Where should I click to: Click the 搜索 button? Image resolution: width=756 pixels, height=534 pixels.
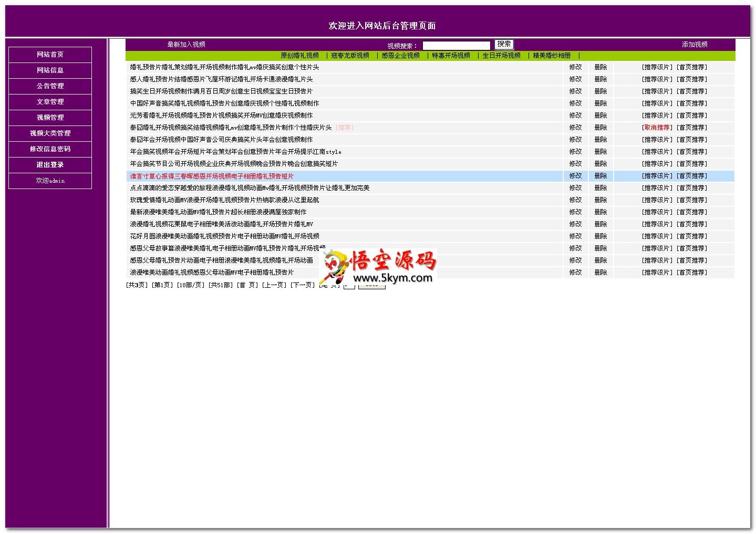tap(504, 45)
